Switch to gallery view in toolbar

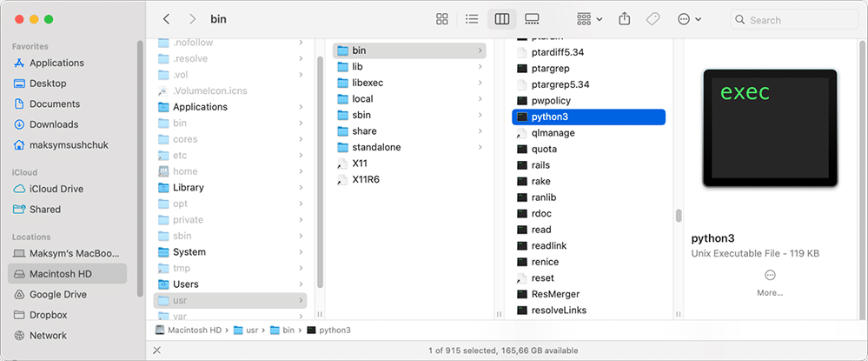tap(532, 19)
